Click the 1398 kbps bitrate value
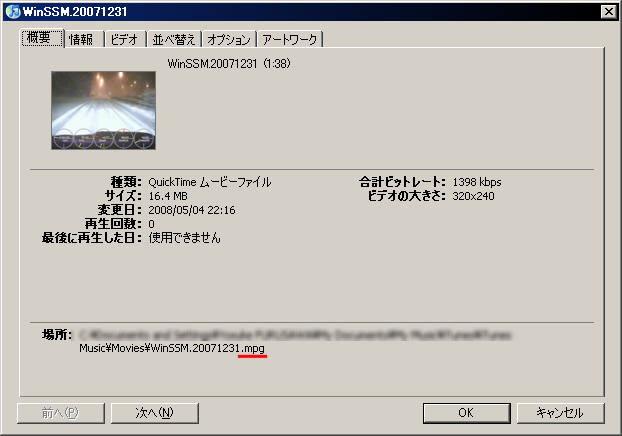The image size is (622, 436). 476,182
